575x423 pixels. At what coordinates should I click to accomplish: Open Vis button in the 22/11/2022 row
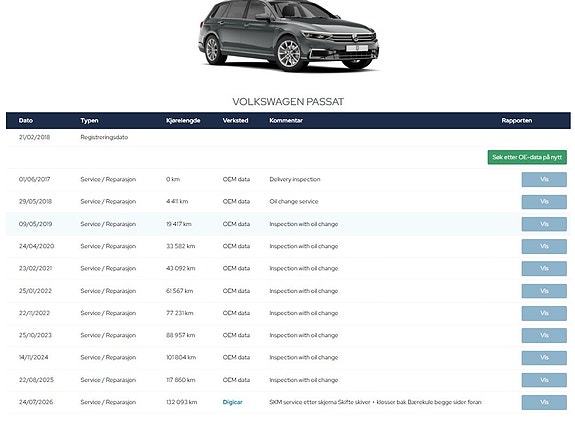point(544,313)
